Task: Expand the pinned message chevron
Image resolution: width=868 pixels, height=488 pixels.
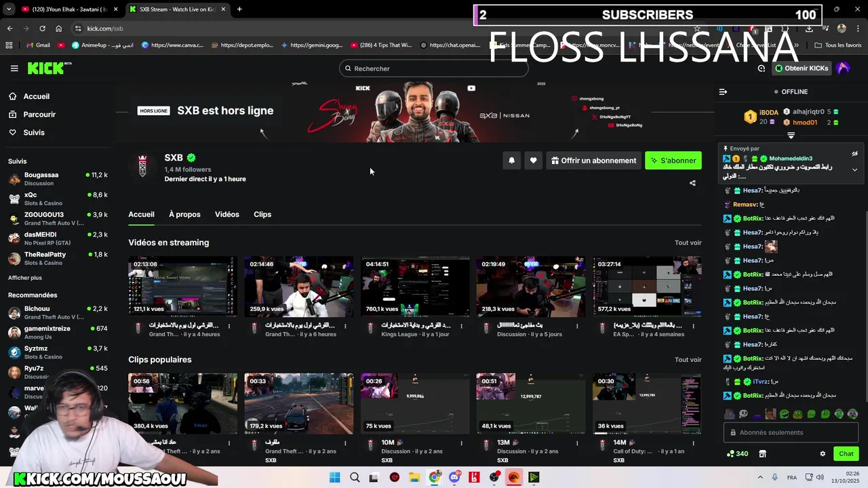Action: pos(854,169)
